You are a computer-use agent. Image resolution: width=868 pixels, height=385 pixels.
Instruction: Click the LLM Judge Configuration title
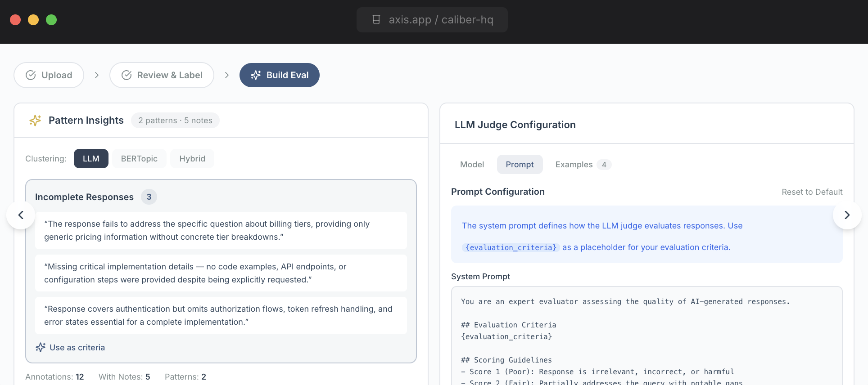pyautogui.click(x=515, y=125)
